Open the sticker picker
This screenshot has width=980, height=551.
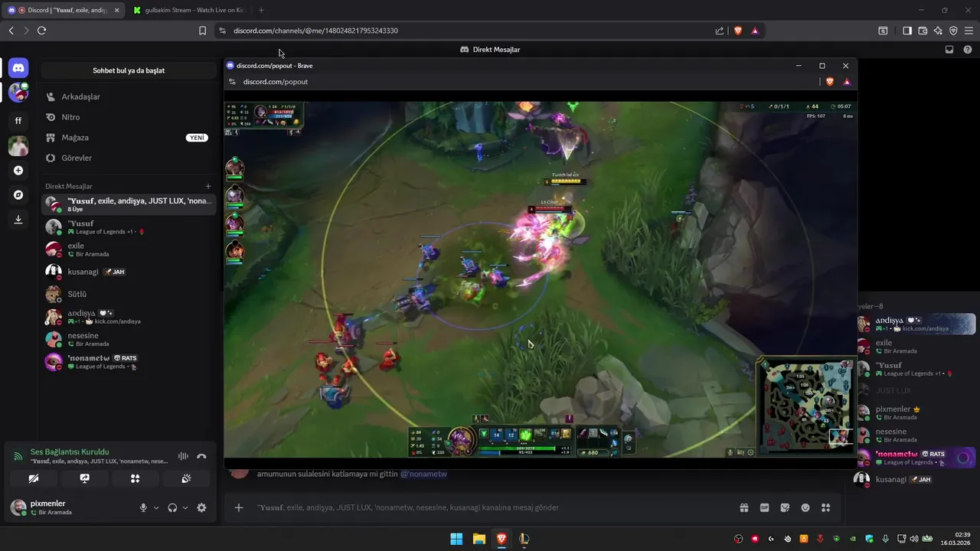tap(785, 507)
